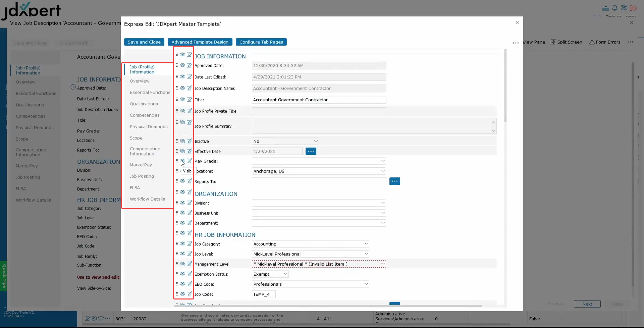Open the browse button beside Effective Date
This screenshot has width=644, height=328.
[311, 151]
